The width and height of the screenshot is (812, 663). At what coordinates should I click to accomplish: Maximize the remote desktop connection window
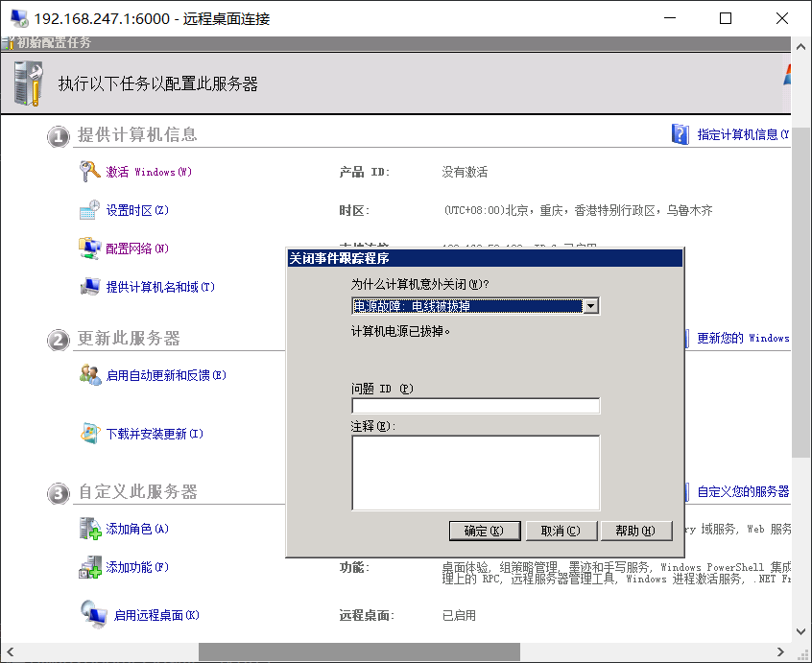pos(726,18)
